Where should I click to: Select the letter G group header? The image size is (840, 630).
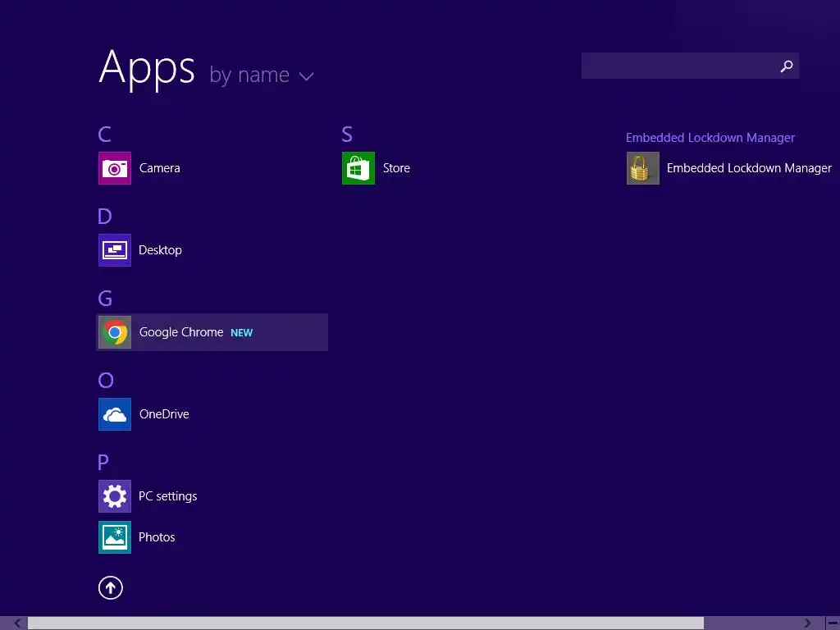pos(105,299)
